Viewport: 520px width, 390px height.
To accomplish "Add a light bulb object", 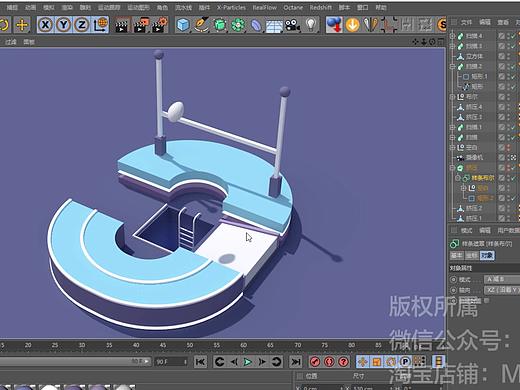I will 311,24.
